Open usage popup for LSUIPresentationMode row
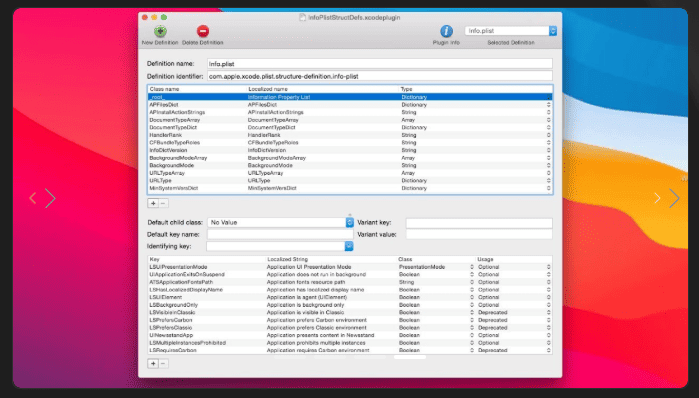Viewport: 699px width, 398px height. (549, 267)
